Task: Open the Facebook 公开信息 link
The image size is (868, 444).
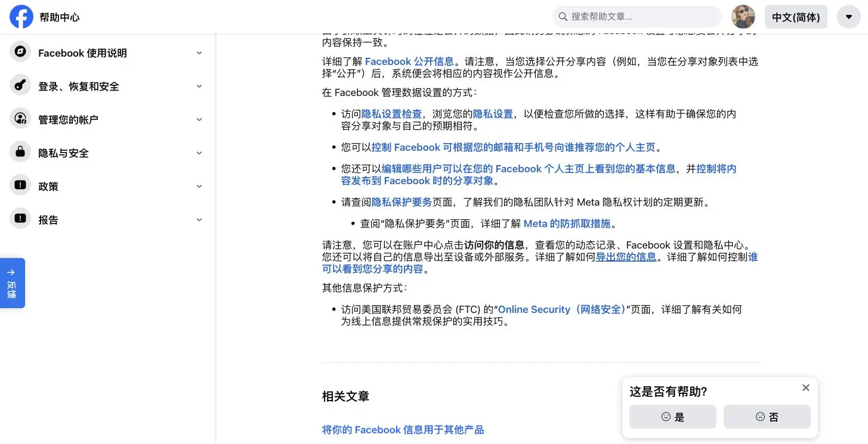Action: pos(409,61)
